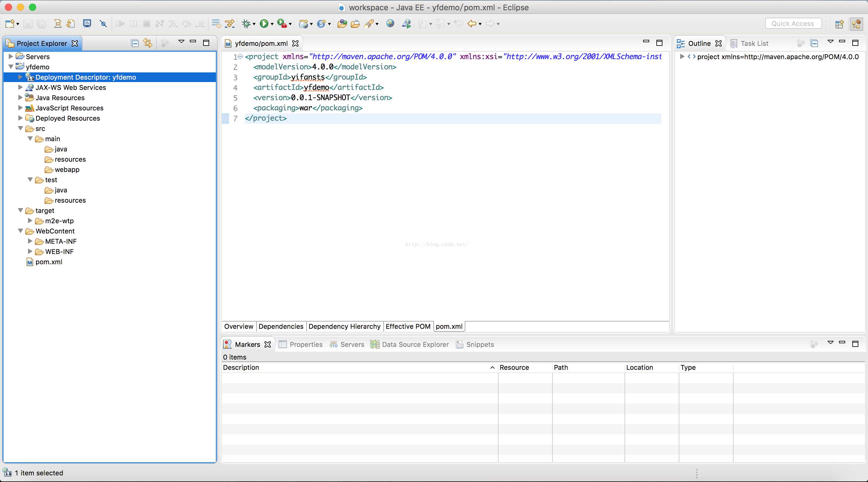Click the Debug bug icon in toolbar
The height and width of the screenshot is (482, 868).
[246, 24]
